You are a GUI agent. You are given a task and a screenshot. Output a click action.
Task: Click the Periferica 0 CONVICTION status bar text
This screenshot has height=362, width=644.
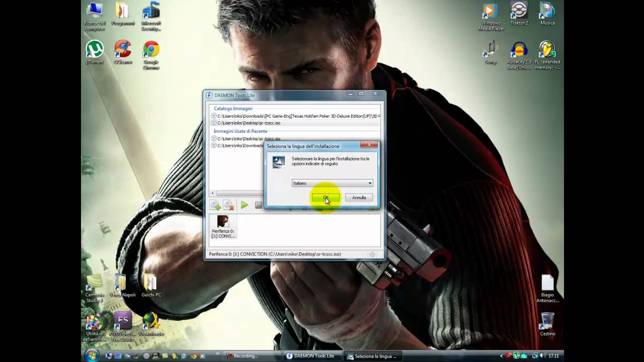click(275, 254)
